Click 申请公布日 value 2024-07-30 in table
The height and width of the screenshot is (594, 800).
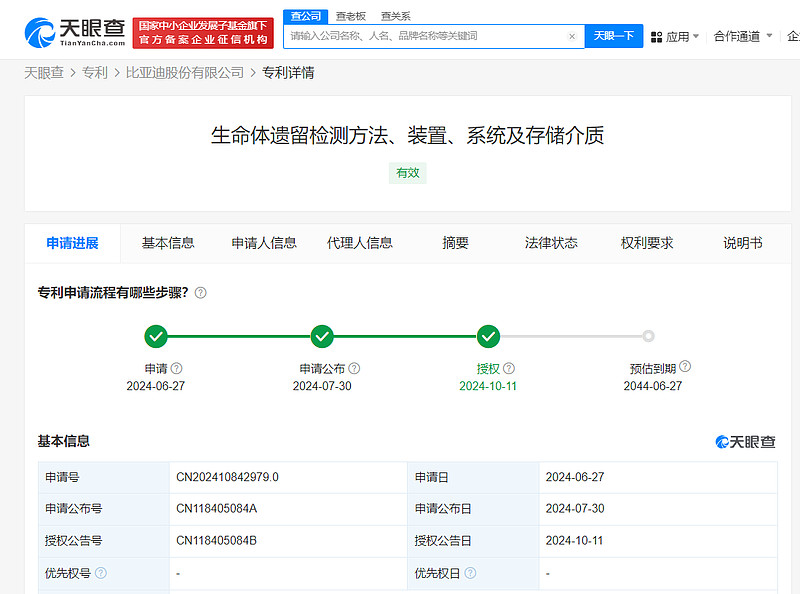575,509
